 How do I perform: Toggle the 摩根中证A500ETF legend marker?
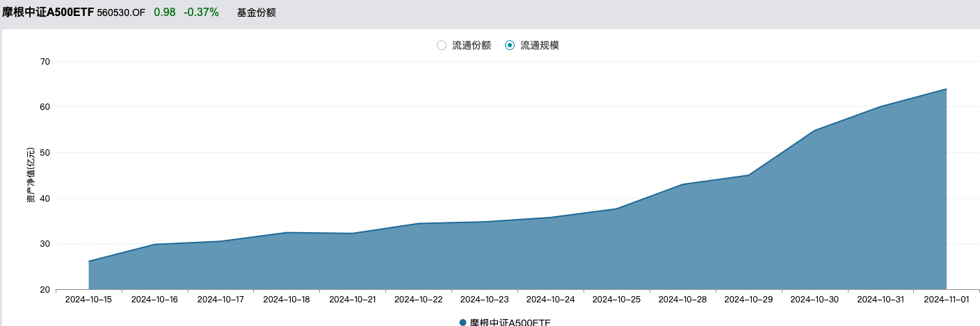[x=463, y=323]
